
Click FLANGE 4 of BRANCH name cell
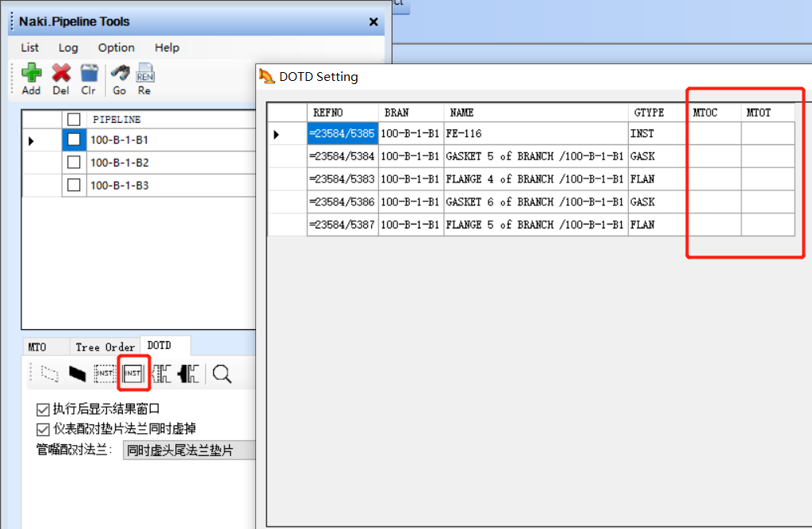pyautogui.click(x=536, y=179)
